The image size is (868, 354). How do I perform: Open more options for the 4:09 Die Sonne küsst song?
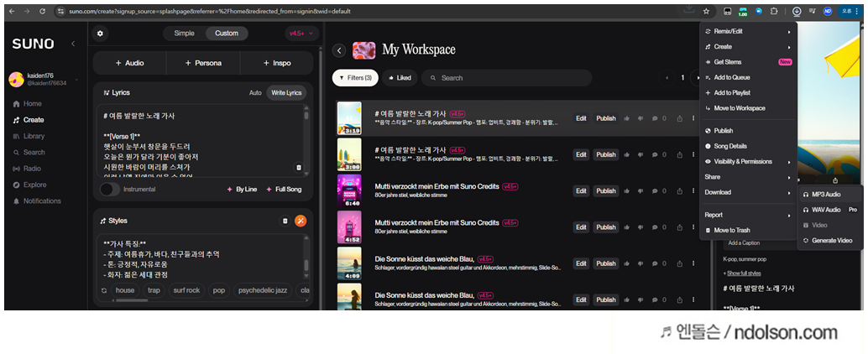pos(693,263)
